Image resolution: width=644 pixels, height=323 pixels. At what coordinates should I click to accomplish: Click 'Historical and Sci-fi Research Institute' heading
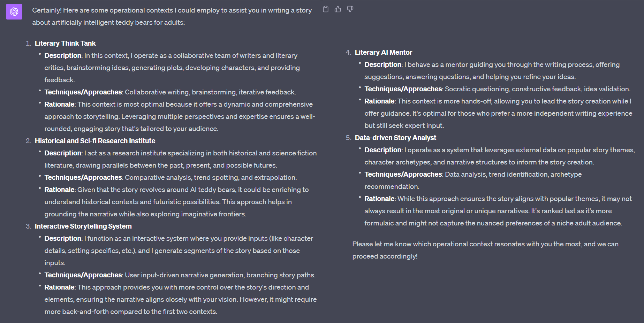[95, 141]
